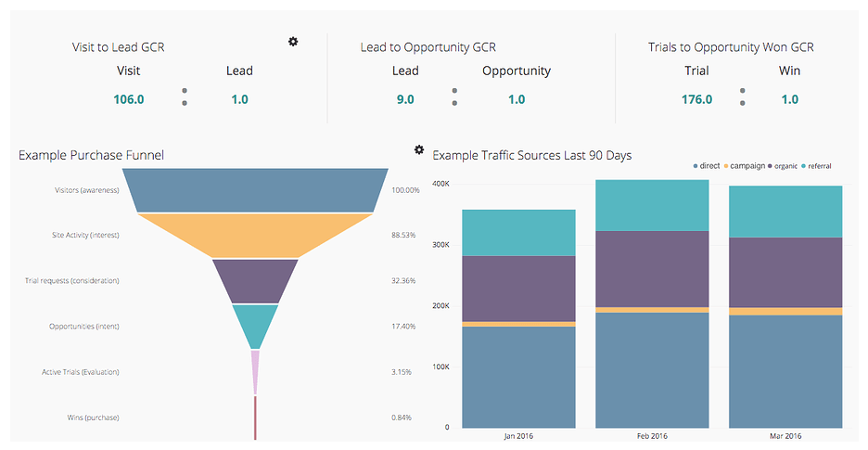
Task: Toggle the organic series in chart legend
Action: click(783, 166)
